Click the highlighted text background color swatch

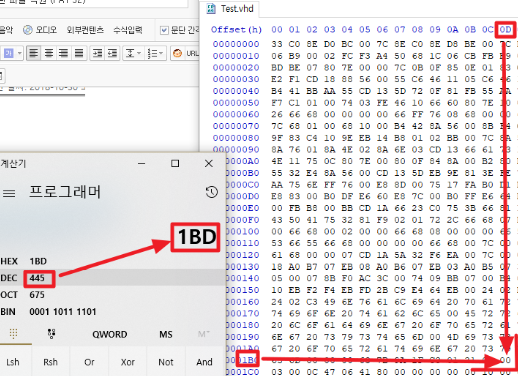coord(8,53)
